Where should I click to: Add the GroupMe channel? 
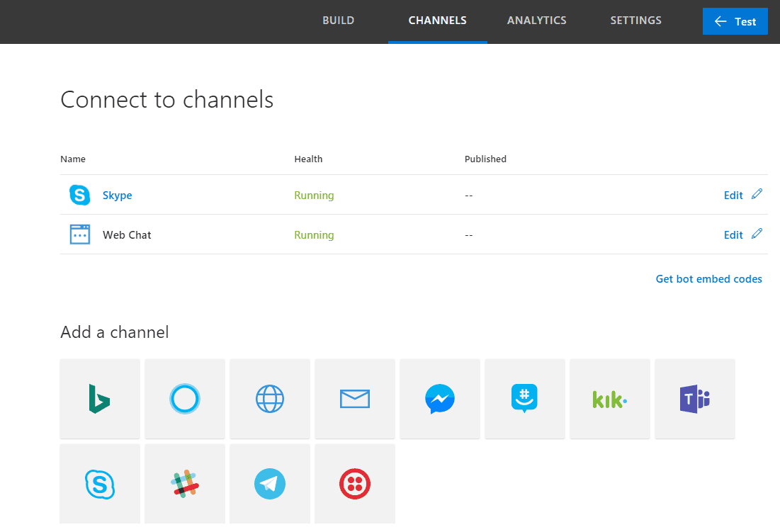[525, 399]
